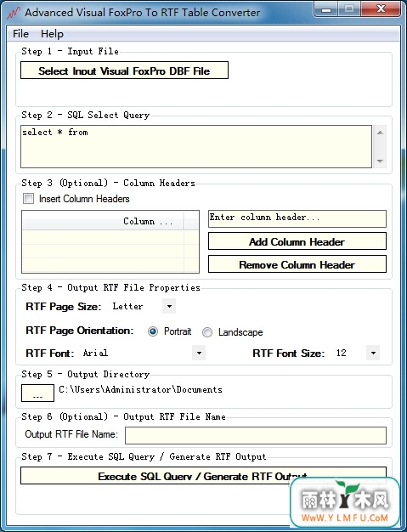Expand the RTF Font dropdown
Screen dimensions: 407x532
click(199, 353)
